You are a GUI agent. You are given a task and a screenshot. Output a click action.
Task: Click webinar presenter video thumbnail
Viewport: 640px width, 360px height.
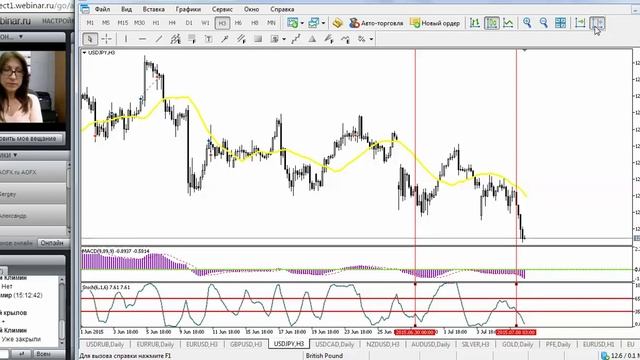(x=33, y=87)
